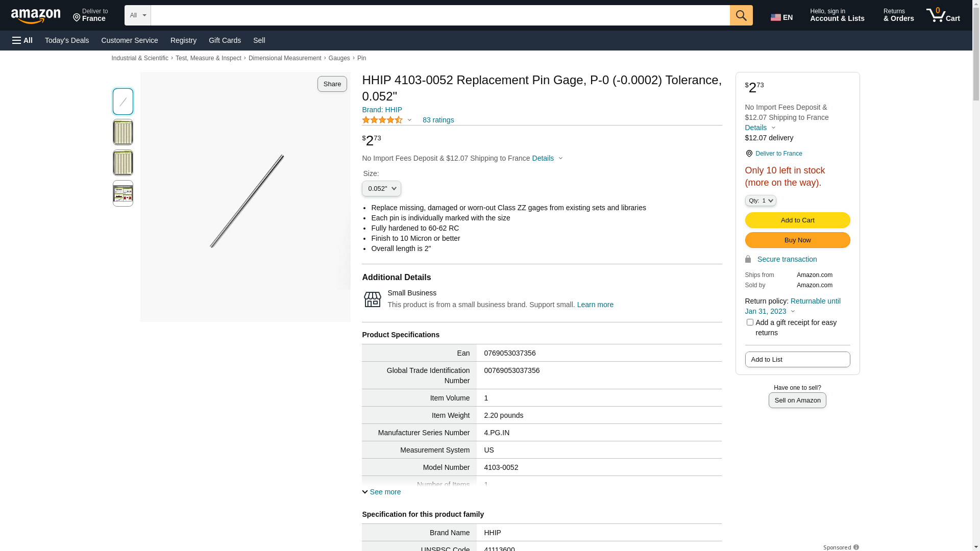Expand See more product specifications
The width and height of the screenshot is (980, 551).
[381, 492]
